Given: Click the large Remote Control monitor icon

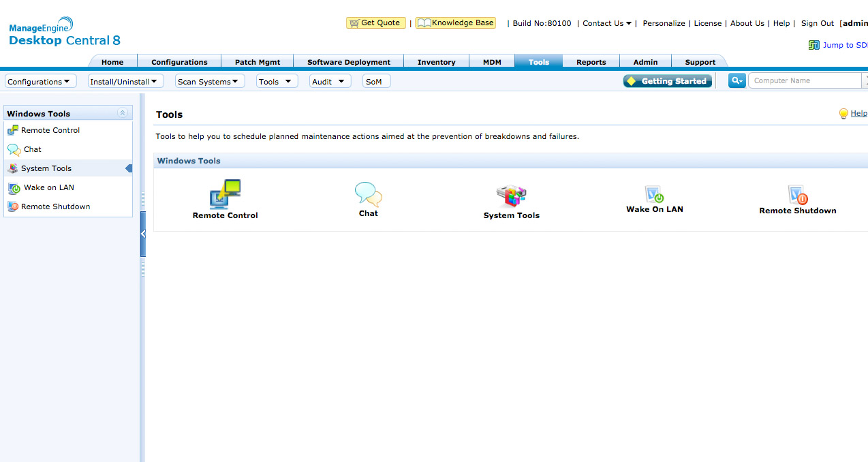Looking at the screenshot, I should [x=225, y=194].
